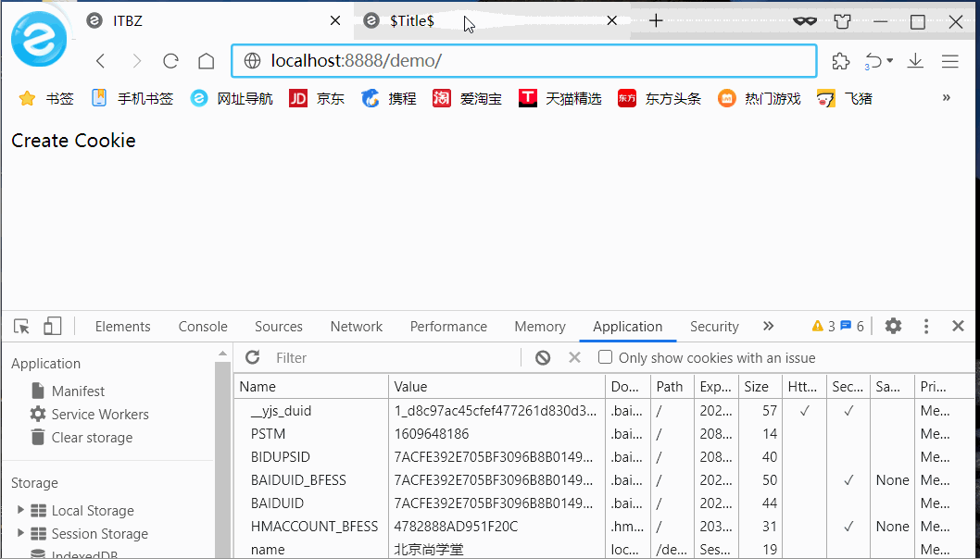
Task: Open the 热门游戏 bookmark
Action: click(759, 98)
